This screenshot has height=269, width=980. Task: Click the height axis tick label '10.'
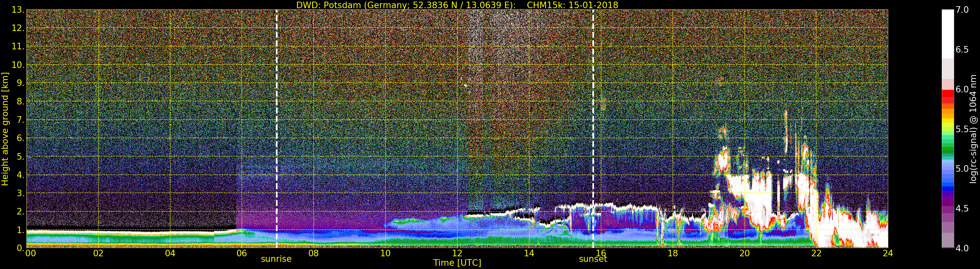[x=18, y=65]
